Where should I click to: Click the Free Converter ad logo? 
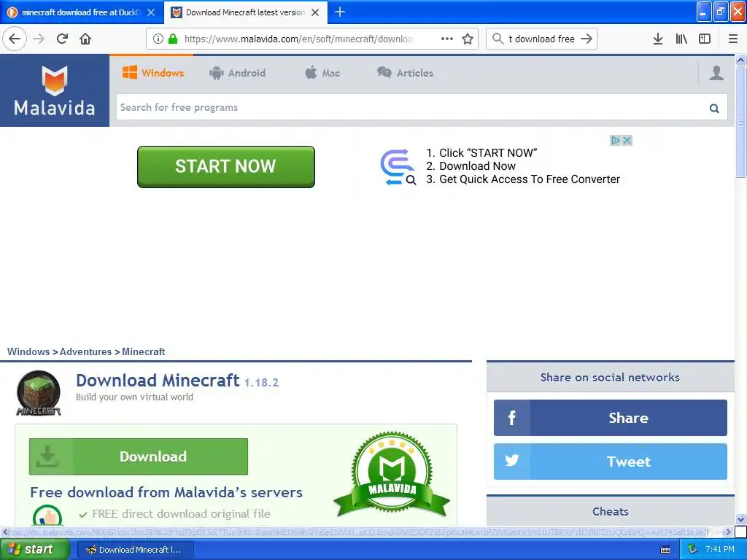click(x=398, y=167)
